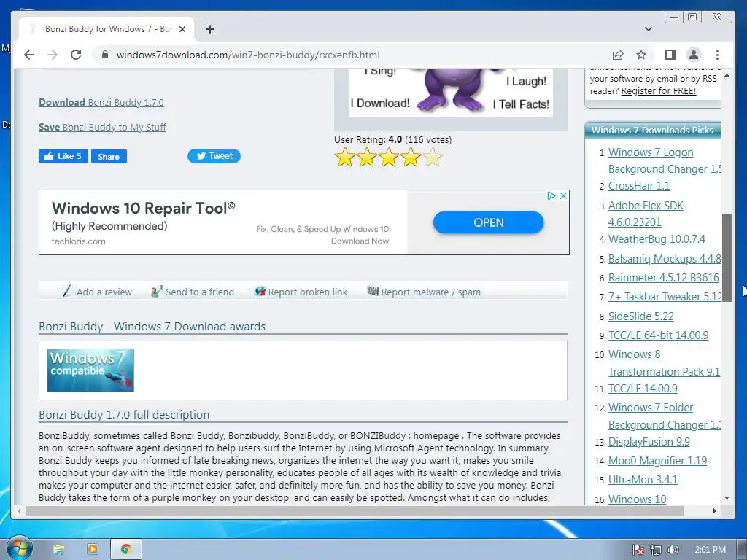This screenshot has width=747, height=560.
Task: Bookmark this page with star icon
Action: point(641,55)
